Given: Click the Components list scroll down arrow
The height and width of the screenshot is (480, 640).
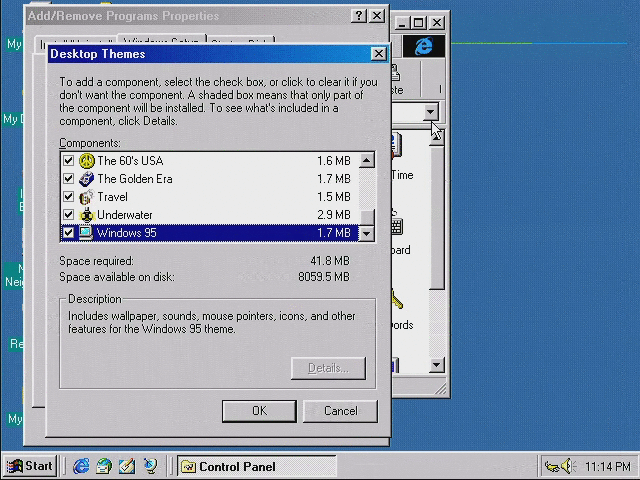Looking at the screenshot, I should pos(367,233).
